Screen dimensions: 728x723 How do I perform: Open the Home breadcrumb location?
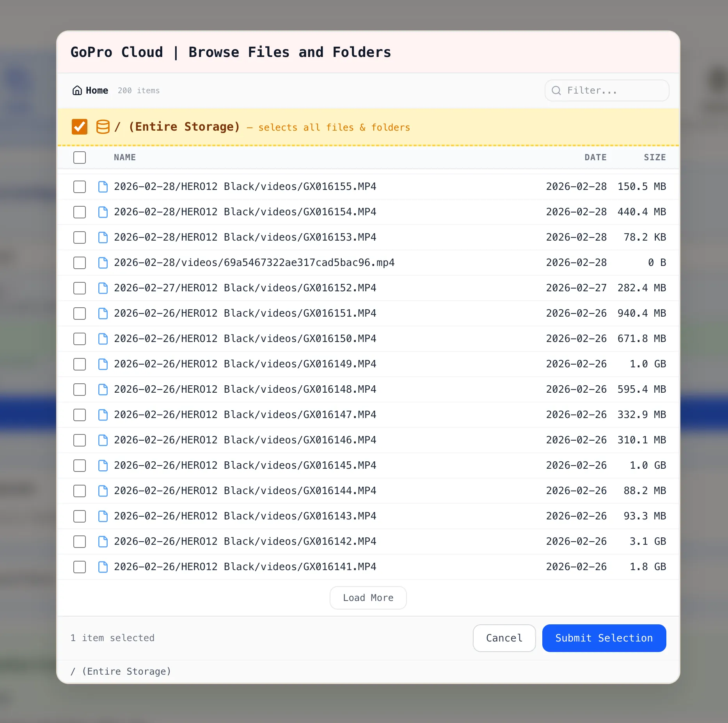tap(96, 90)
